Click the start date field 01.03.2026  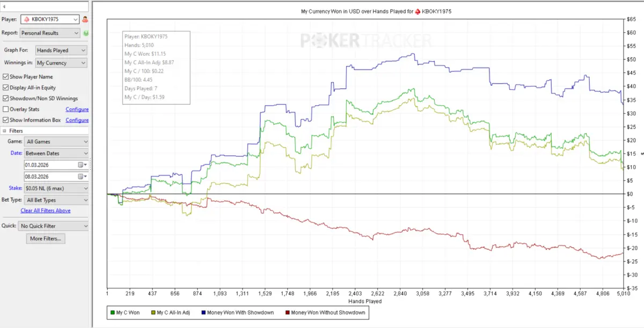pos(50,165)
